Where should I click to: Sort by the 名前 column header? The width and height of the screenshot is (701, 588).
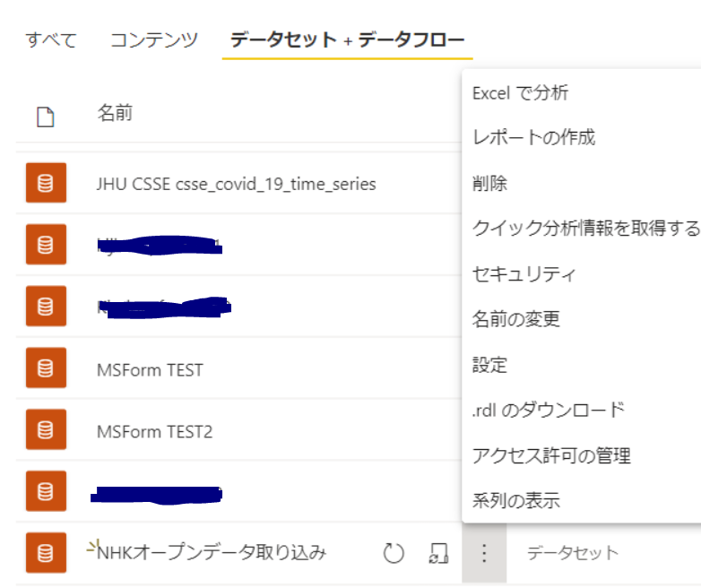tap(115, 113)
